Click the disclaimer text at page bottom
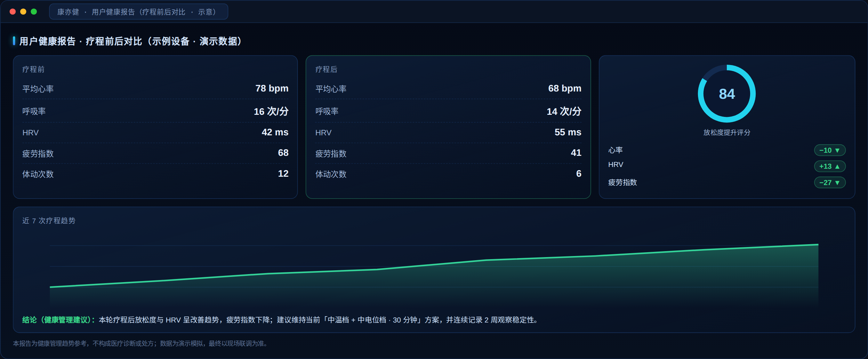Image resolution: width=868 pixels, height=359 pixels. point(141,343)
